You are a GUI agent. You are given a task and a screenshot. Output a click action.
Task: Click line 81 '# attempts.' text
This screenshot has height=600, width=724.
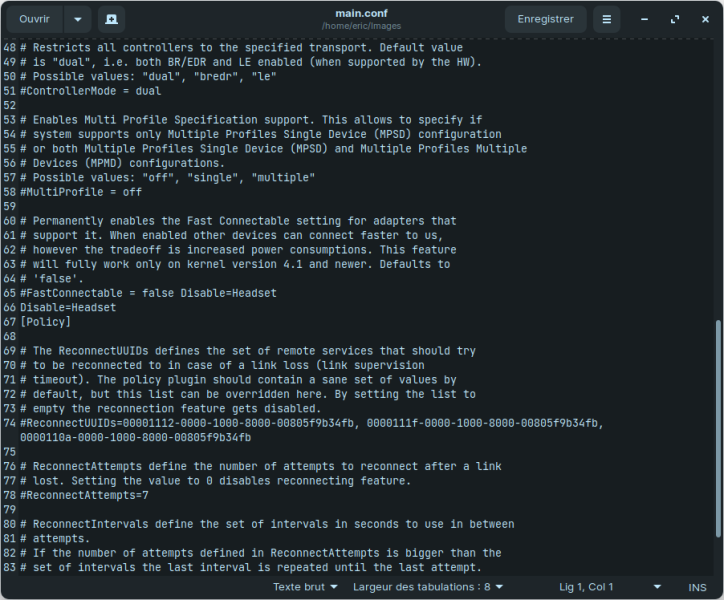point(55,539)
